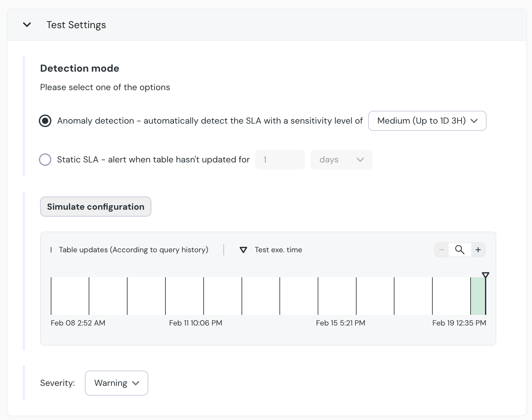Image resolution: width=532 pixels, height=420 pixels.
Task: Click the first table update line on chart
Action: 51,296
